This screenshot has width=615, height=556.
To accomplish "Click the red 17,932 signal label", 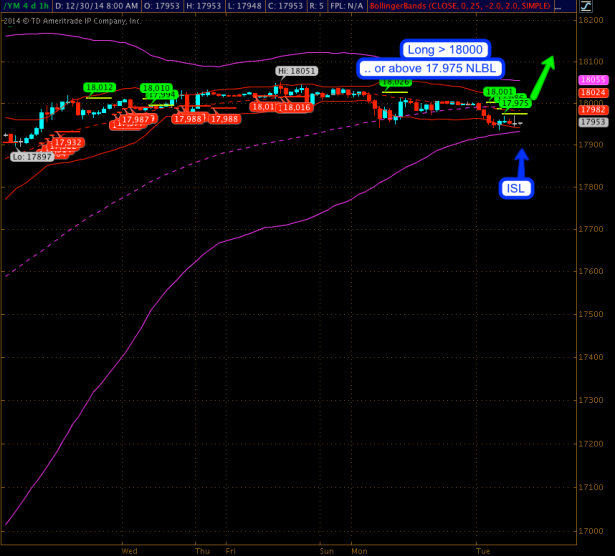I will pyautogui.click(x=68, y=143).
